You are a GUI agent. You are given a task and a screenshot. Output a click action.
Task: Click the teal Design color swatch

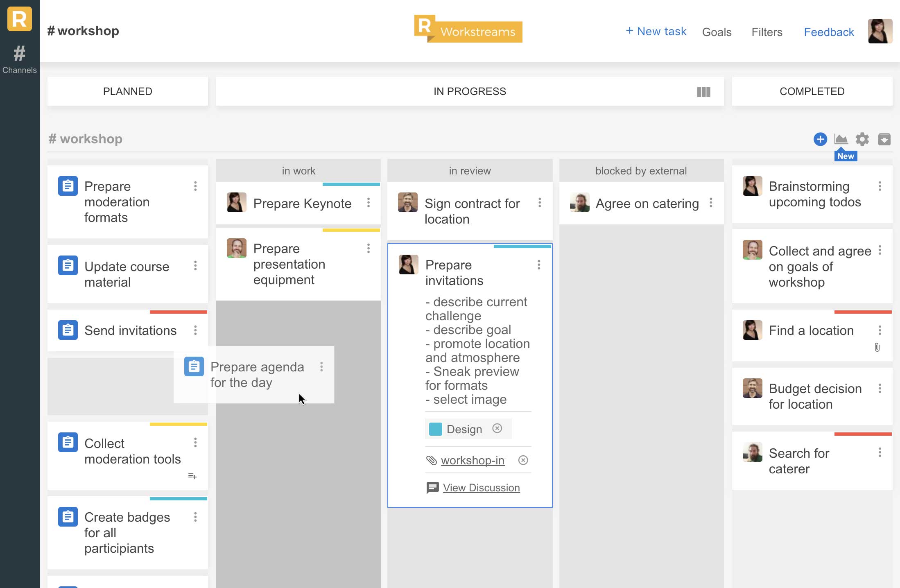coord(436,429)
